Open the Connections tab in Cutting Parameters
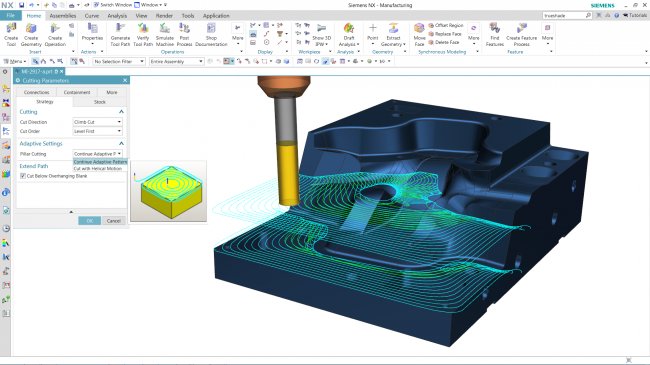This screenshot has width=650, height=365. click(x=36, y=92)
